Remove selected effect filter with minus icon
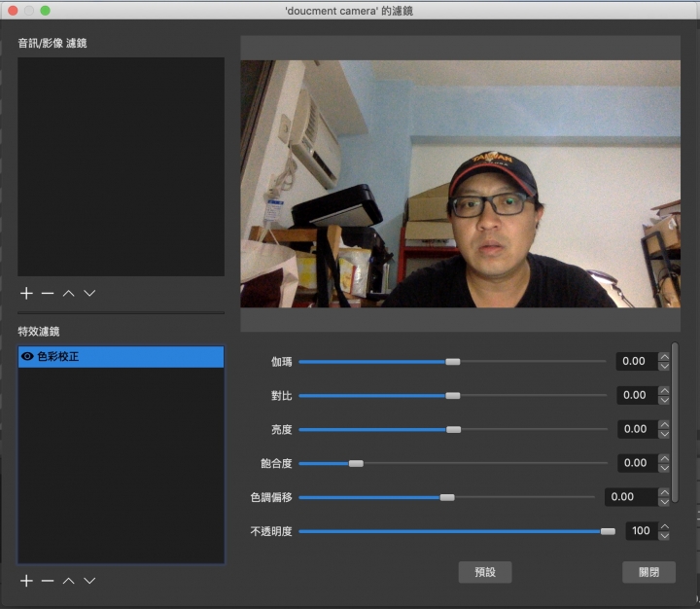 48,581
